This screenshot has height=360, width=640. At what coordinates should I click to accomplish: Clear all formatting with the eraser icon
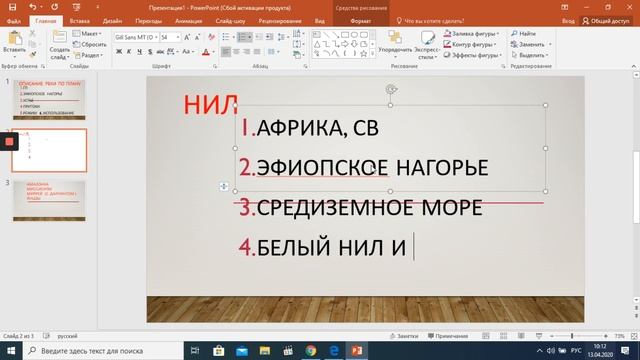click(211, 37)
